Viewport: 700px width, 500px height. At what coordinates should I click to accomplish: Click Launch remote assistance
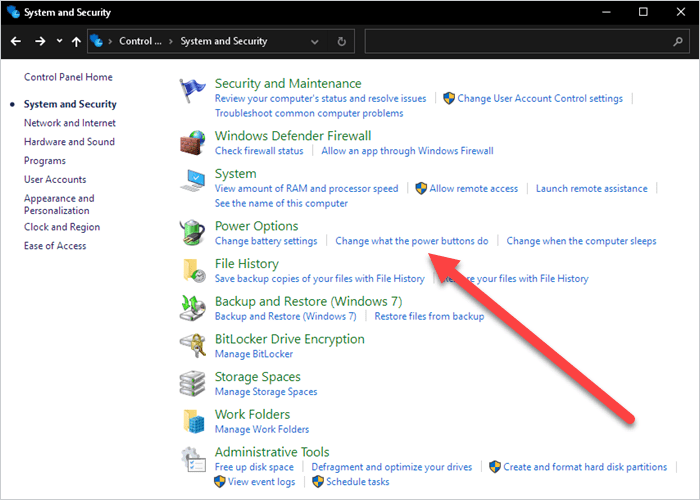point(592,188)
